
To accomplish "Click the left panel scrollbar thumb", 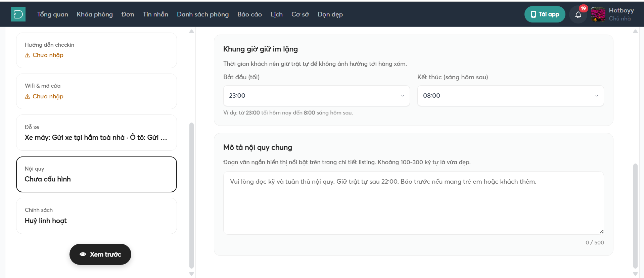I will [191, 195].
